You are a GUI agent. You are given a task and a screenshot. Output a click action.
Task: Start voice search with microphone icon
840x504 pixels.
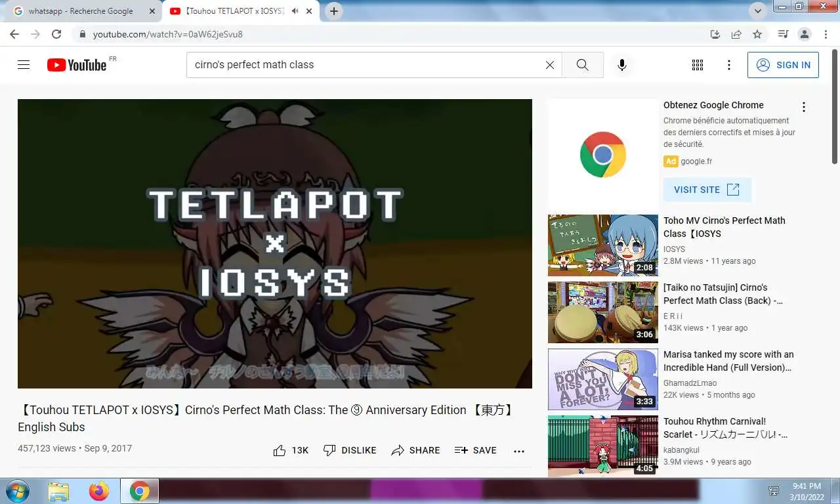coord(622,65)
